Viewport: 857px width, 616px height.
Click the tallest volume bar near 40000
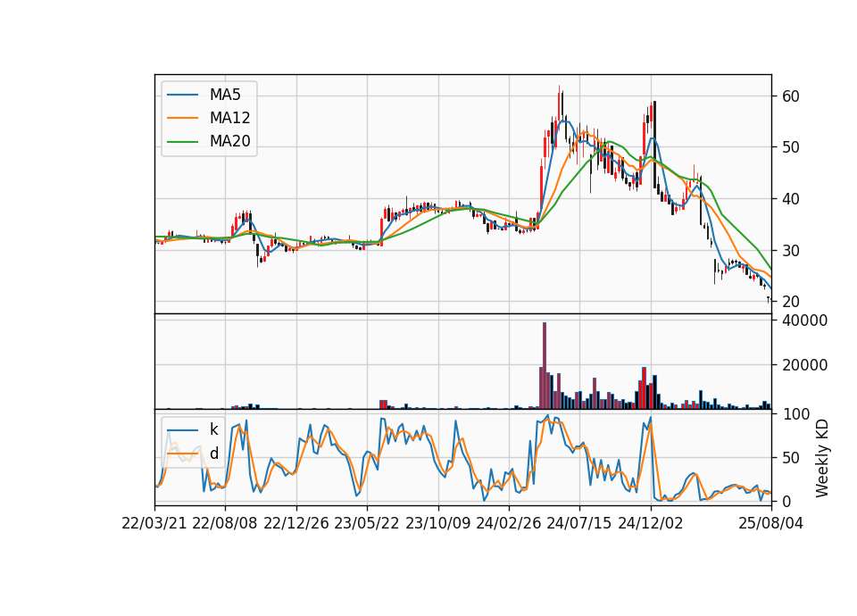[545, 366]
